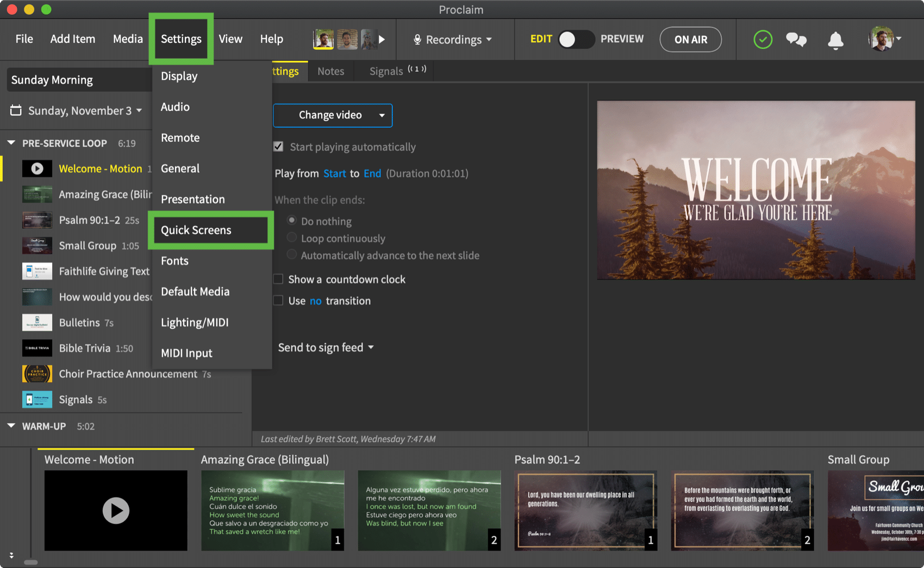The width and height of the screenshot is (924, 568).
Task: Click the double-chevron icon at bottom left
Action: [11, 555]
